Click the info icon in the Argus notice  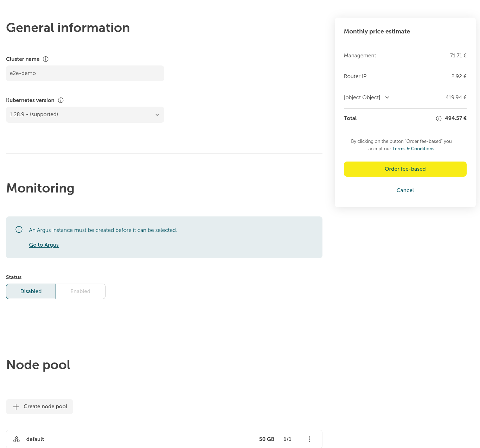(x=19, y=230)
